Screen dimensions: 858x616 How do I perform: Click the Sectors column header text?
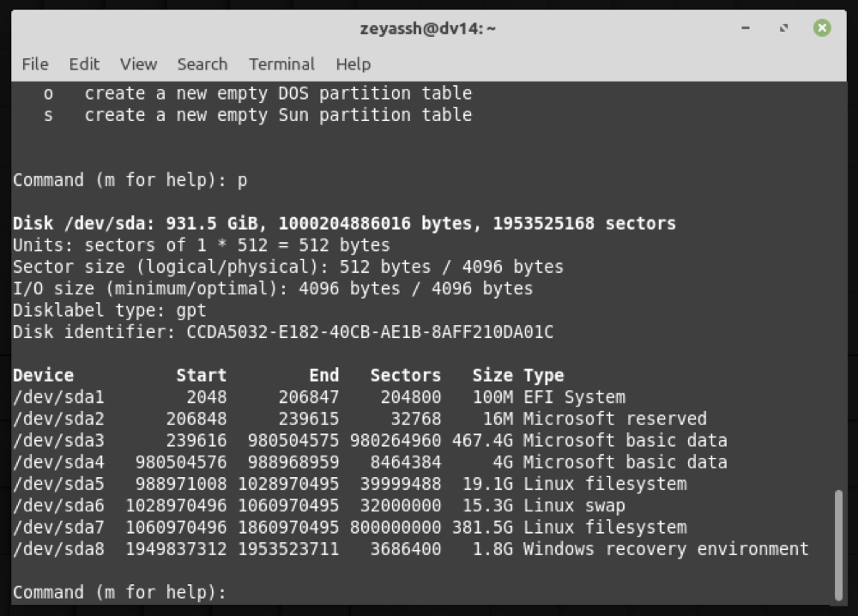pyautogui.click(x=404, y=375)
